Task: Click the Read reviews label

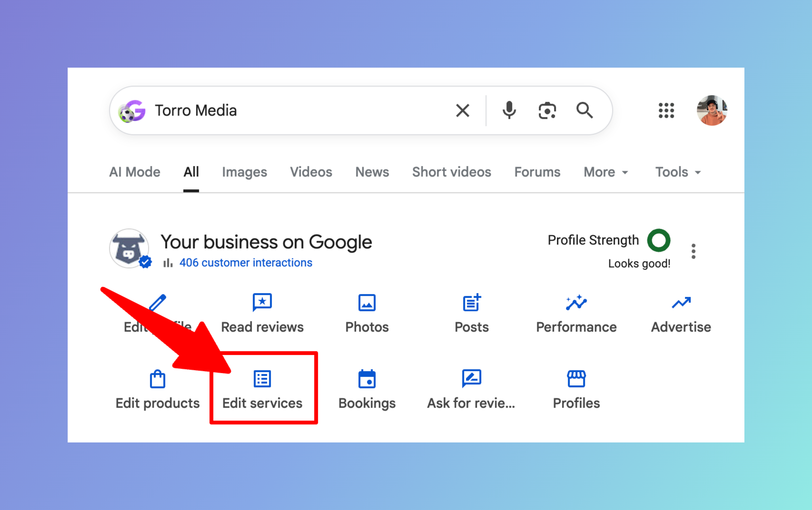Action: [262, 327]
